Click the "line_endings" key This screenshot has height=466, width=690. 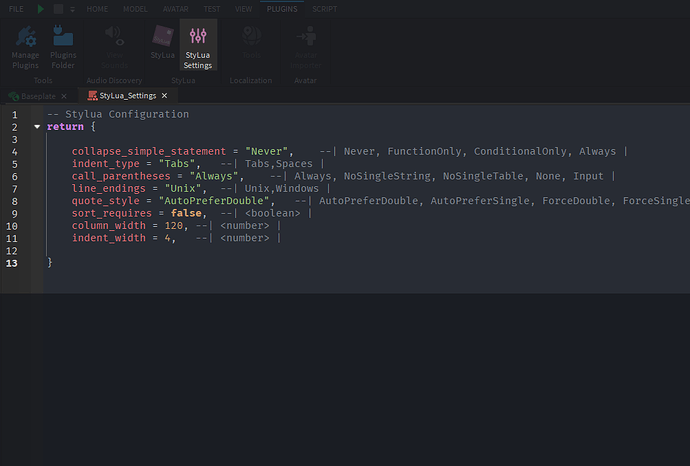point(109,188)
